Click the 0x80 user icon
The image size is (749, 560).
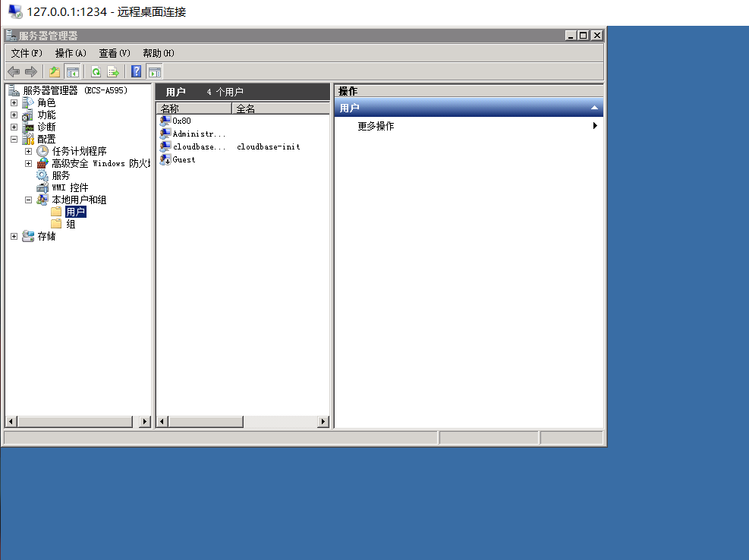(x=165, y=121)
